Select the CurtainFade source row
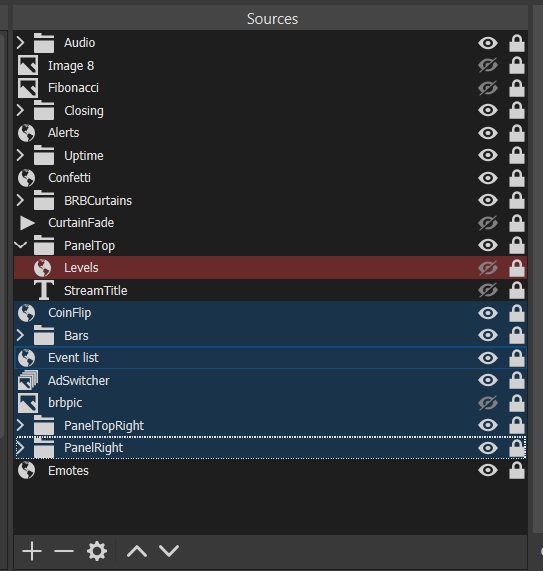The height and width of the screenshot is (571, 543). coord(270,223)
